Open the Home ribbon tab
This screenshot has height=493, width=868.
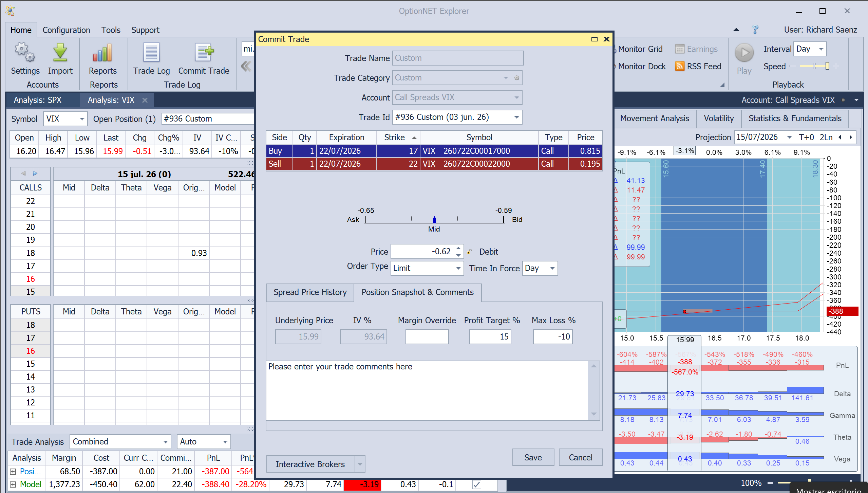(x=21, y=30)
